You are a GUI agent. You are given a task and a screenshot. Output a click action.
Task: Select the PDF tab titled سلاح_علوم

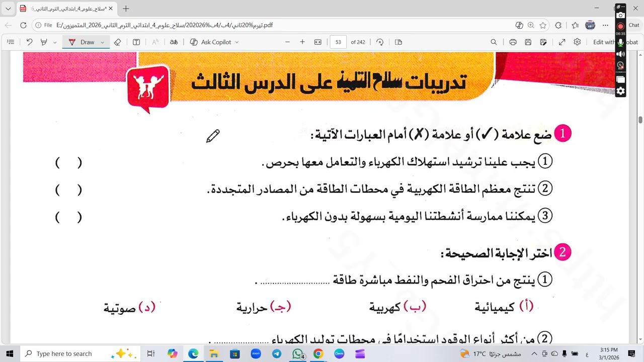coord(66,9)
